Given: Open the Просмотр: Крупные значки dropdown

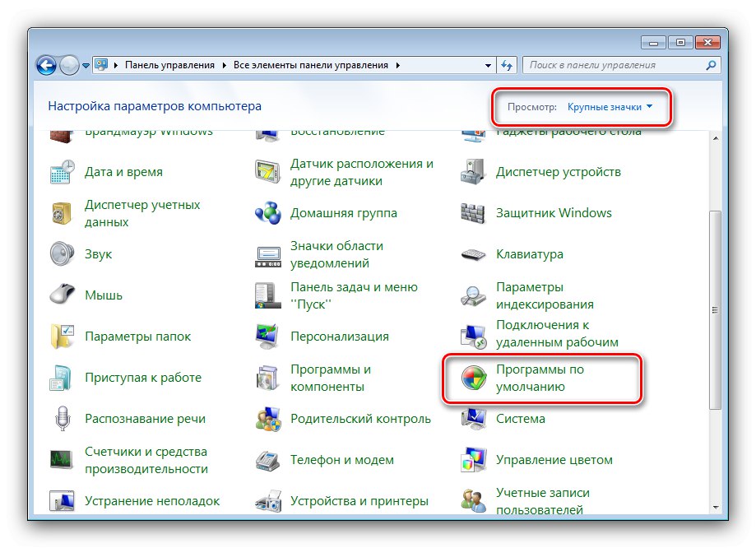Looking at the screenshot, I should [610, 107].
